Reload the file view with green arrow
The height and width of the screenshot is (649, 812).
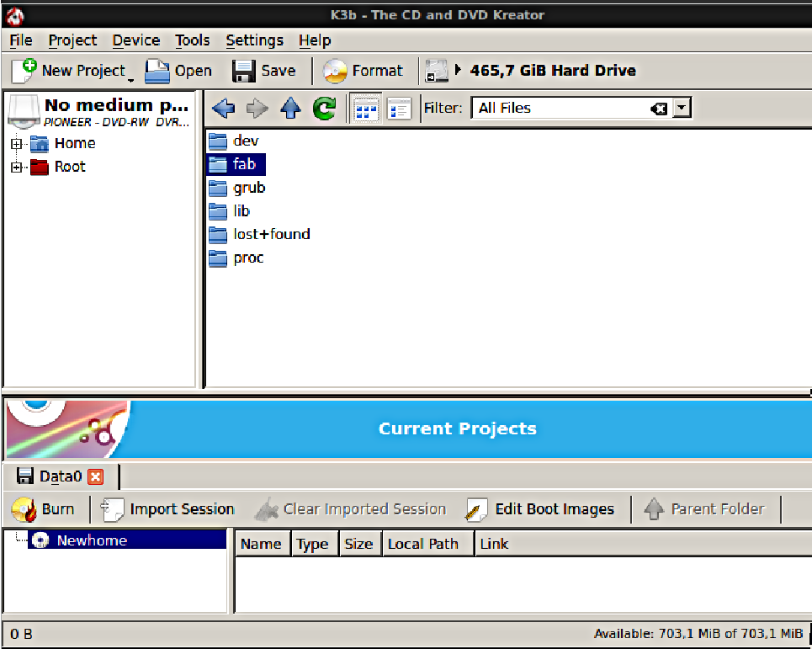(324, 109)
